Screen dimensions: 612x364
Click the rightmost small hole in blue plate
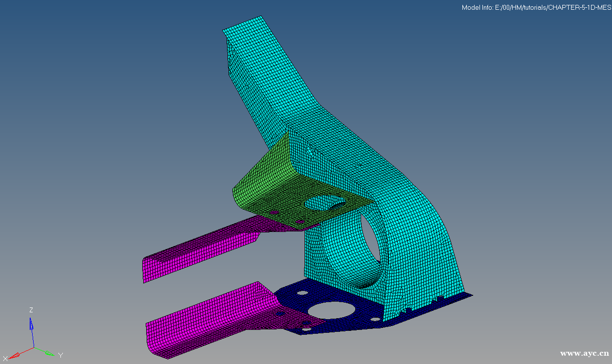375,319
